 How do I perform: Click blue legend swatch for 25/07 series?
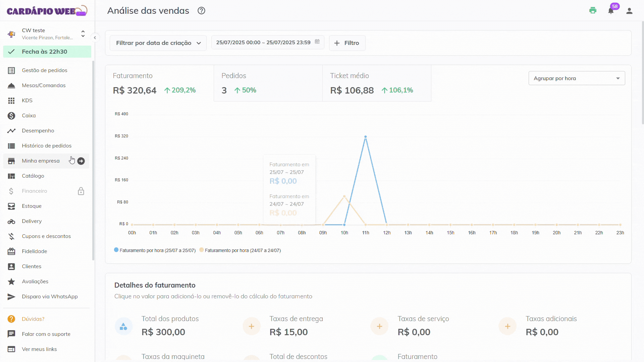pyautogui.click(x=116, y=250)
